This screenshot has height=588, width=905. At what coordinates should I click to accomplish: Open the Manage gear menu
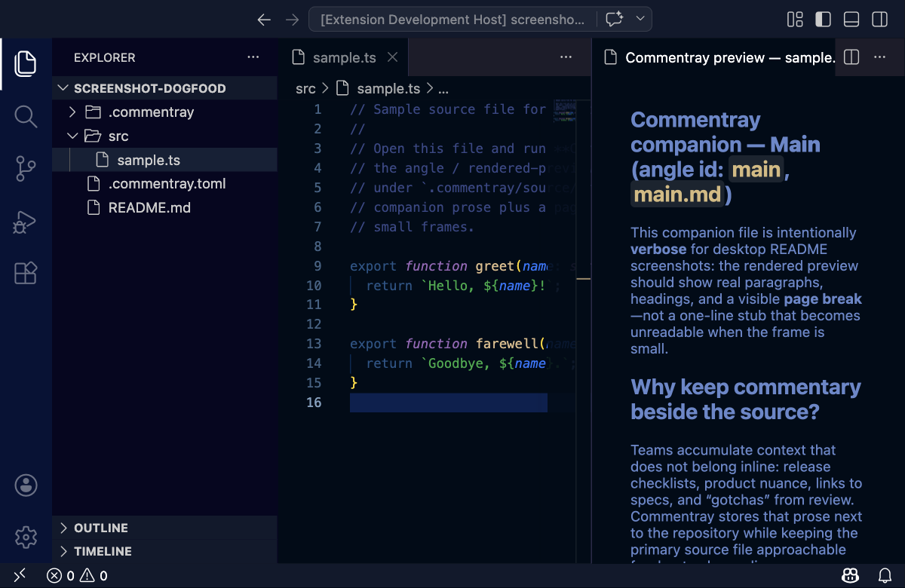click(x=26, y=537)
